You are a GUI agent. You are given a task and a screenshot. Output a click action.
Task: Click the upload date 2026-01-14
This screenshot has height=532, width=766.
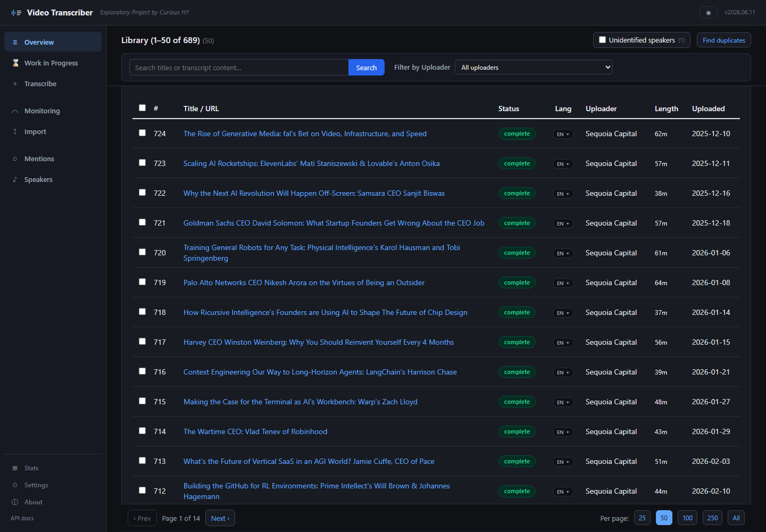711,312
